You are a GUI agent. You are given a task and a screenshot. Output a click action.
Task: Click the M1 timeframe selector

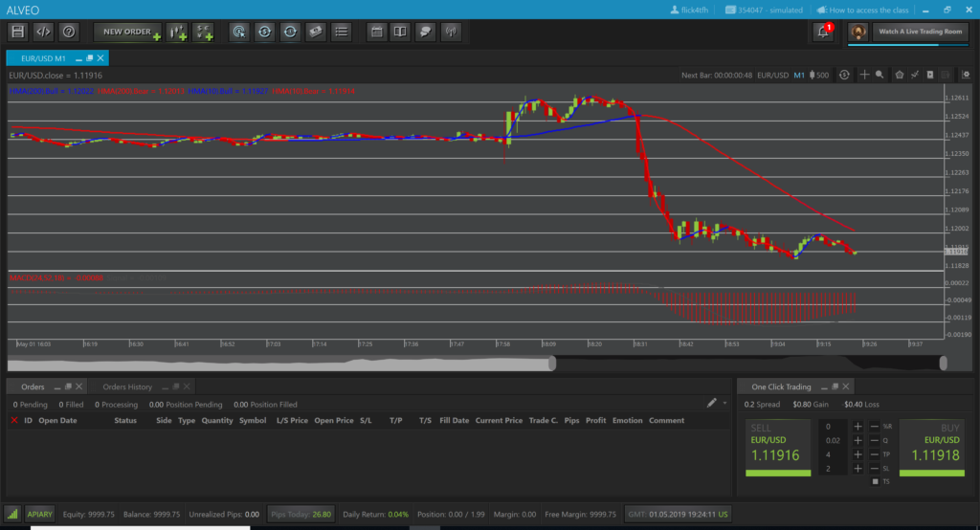pyautogui.click(x=798, y=75)
